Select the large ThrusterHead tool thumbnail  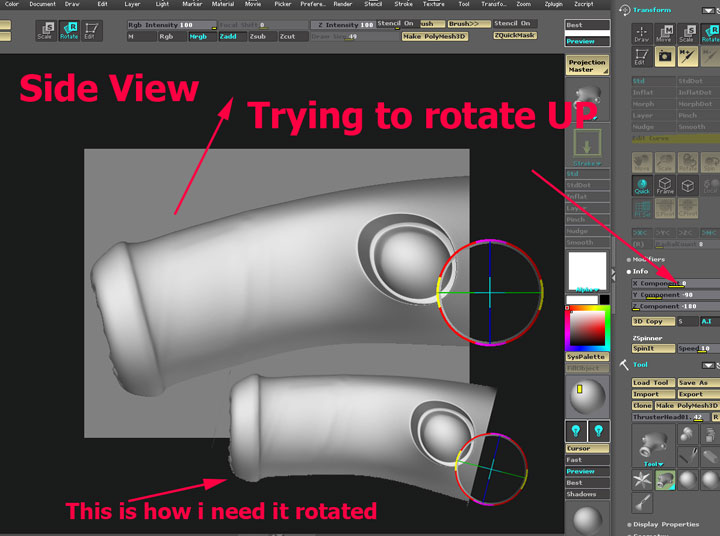[x=653, y=446]
